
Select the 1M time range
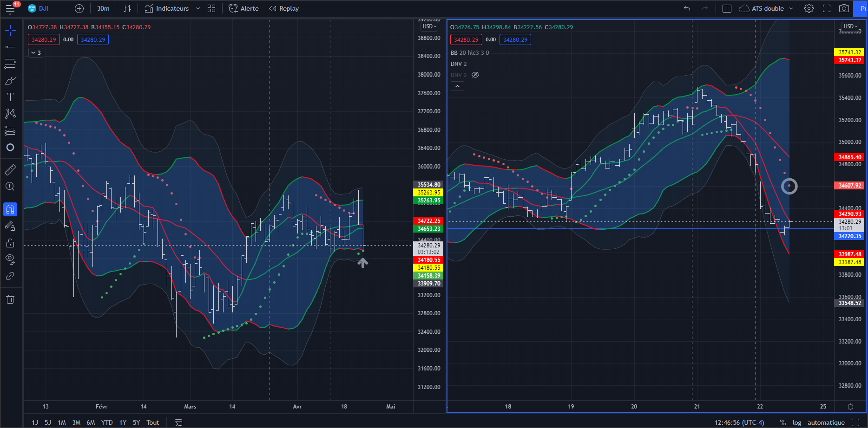(x=62, y=422)
